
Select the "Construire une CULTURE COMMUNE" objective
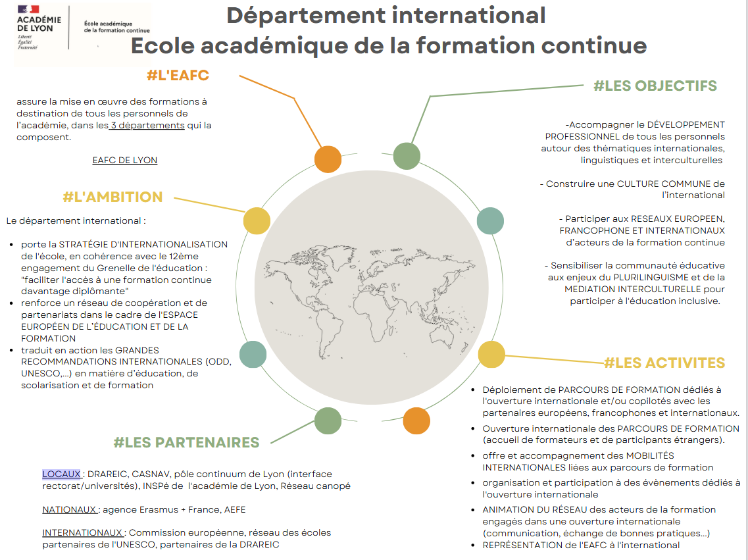click(632, 190)
